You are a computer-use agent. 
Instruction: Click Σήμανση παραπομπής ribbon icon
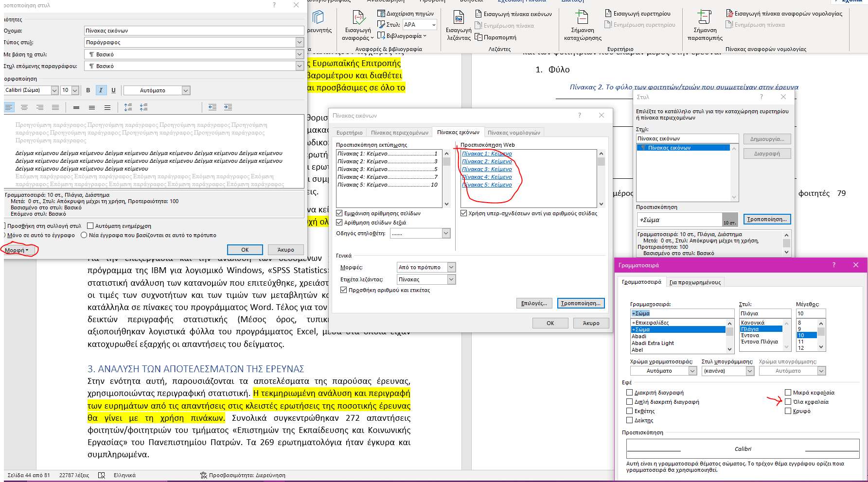705,25
